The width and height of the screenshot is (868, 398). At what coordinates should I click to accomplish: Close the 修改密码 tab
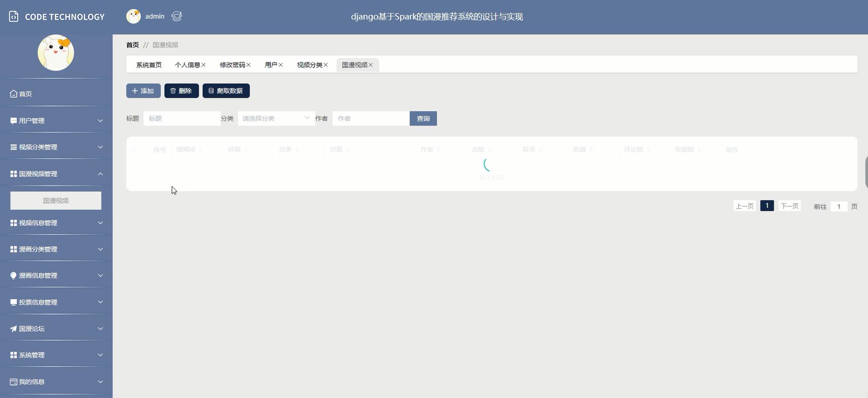tap(248, 65)
